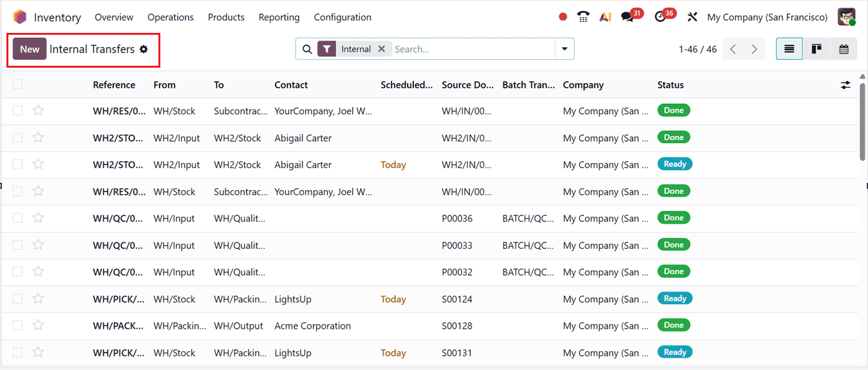Tick the checkbox for the P00033 row
868x370 pixels.
[17, 245]
